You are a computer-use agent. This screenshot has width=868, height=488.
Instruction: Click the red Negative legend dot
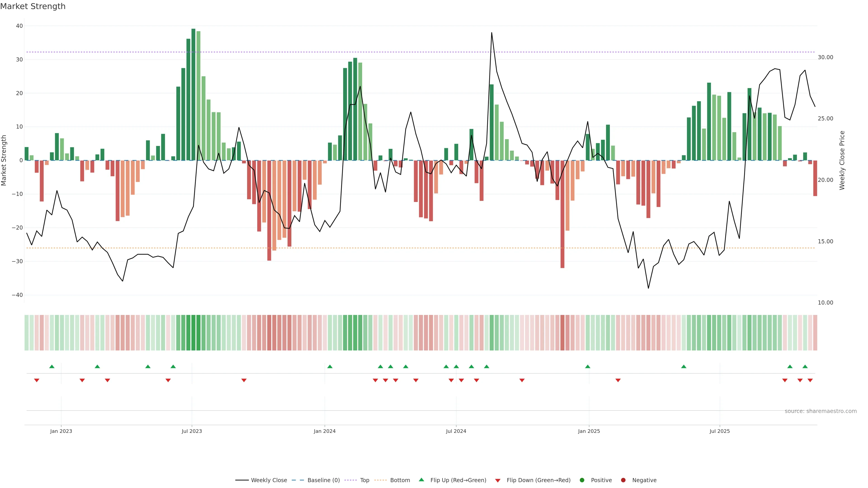pos(623,480)
